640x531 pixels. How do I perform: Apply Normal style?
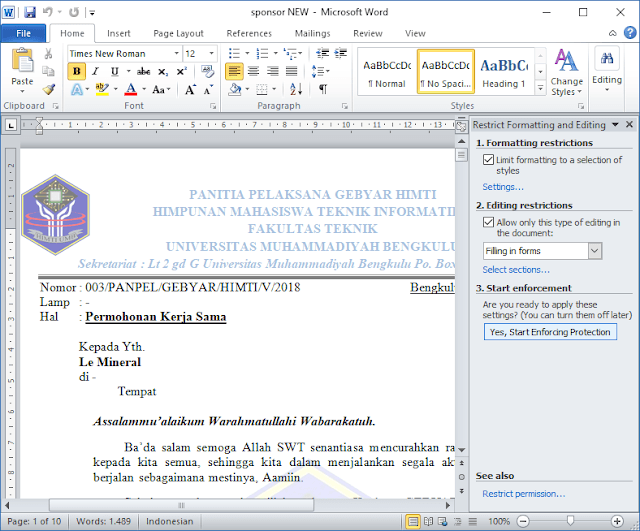click(387, 72)
